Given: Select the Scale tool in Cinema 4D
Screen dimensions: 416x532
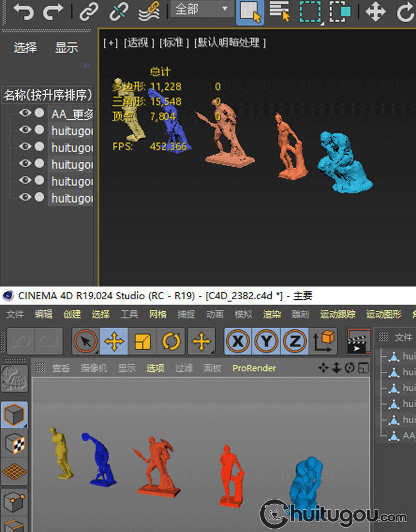Looking at the screenshot, I should [143, 341].
